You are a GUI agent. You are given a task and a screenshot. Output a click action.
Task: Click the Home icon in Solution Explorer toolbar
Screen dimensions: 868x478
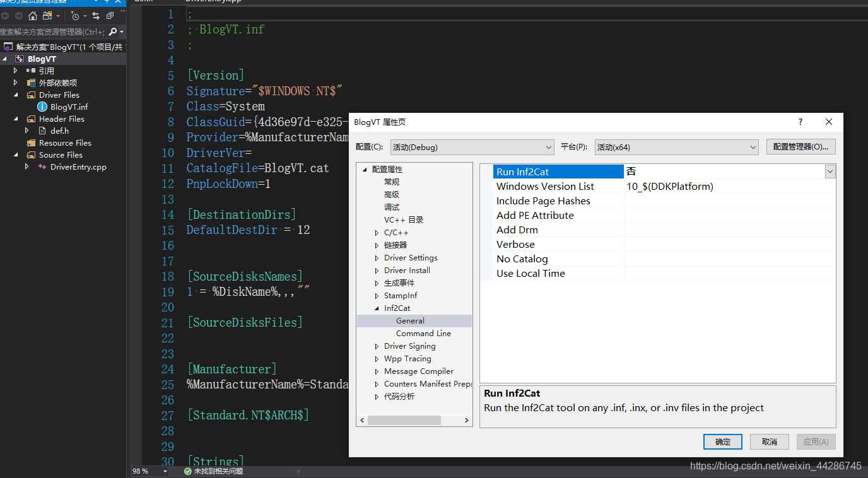pos(33,16)
